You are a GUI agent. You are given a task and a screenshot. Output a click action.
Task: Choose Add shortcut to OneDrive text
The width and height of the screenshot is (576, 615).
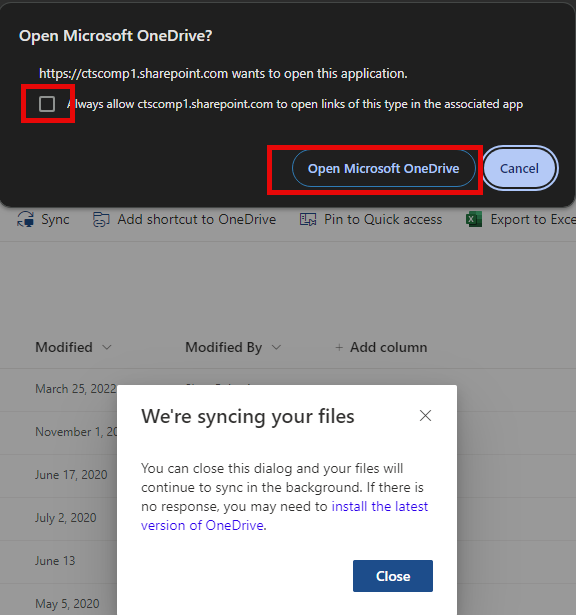click(197, 219)
